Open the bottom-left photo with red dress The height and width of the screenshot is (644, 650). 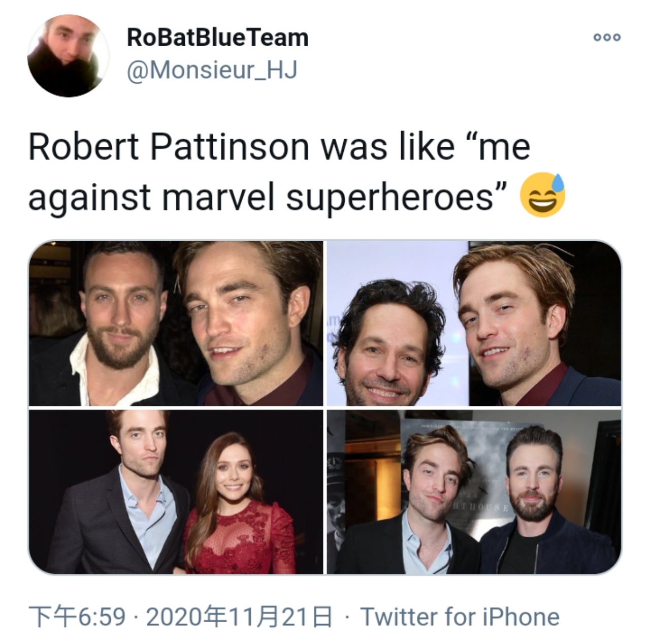point(176,492)
